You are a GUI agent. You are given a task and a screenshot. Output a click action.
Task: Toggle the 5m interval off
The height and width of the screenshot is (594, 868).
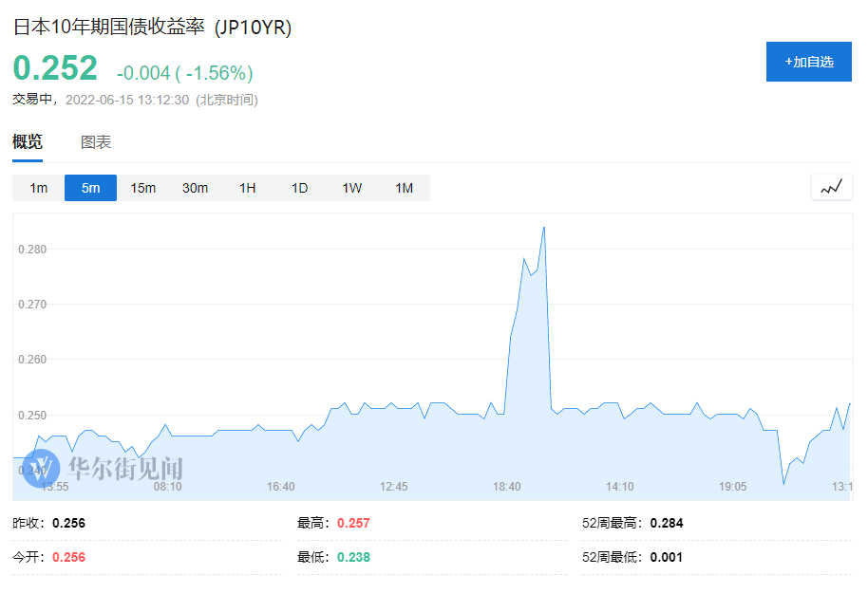89,188
